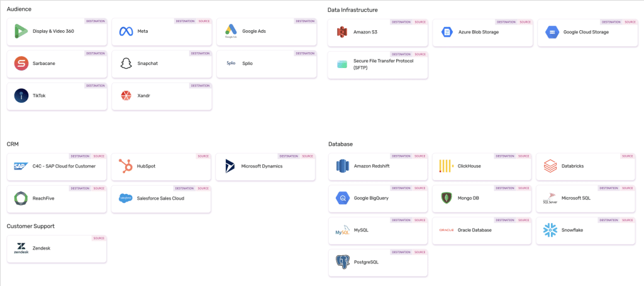The width and height of the screenshot is (644, 286).
Task: Choose the Mongo DB connector name
Action: click(468, 198)
